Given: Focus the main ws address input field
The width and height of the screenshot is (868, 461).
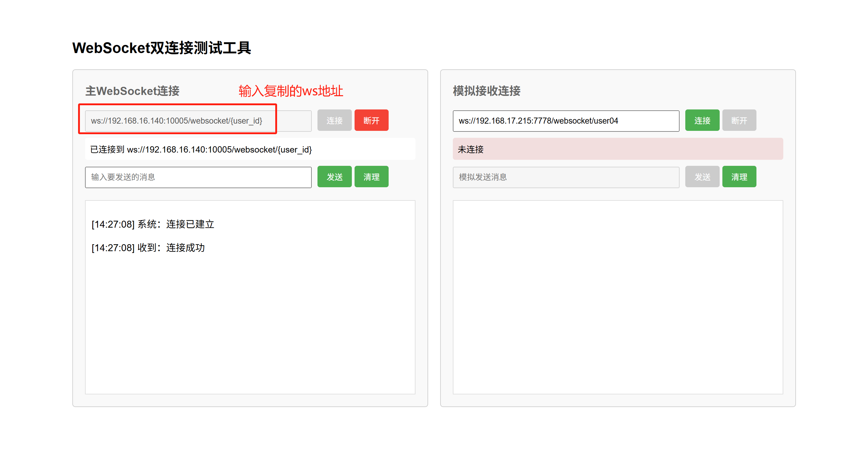Looking at the screenshot, I should click(x=198, y=121).
